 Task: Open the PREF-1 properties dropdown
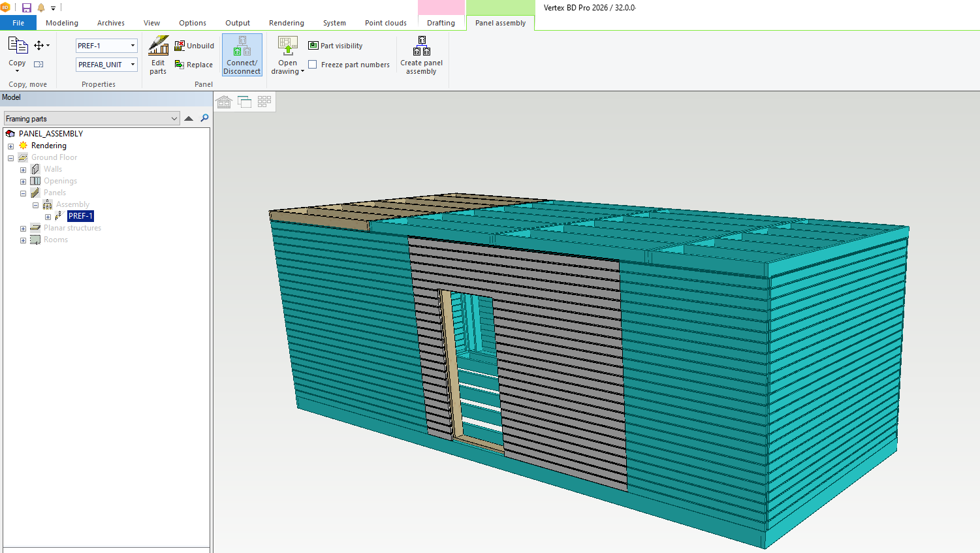coord(133,46)
